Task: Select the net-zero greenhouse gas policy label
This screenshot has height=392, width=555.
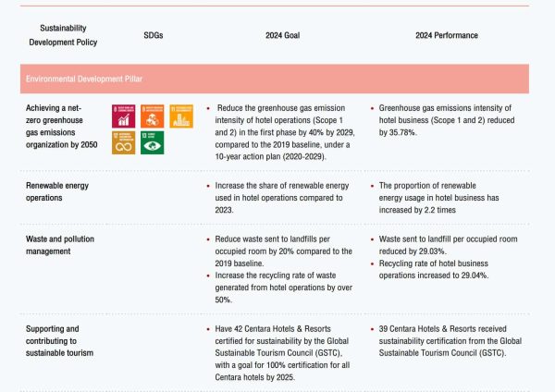Action: point(62,127)
